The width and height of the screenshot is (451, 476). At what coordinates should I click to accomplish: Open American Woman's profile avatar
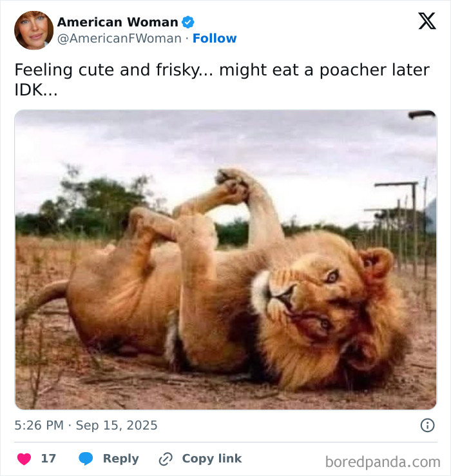click(34, 30)
